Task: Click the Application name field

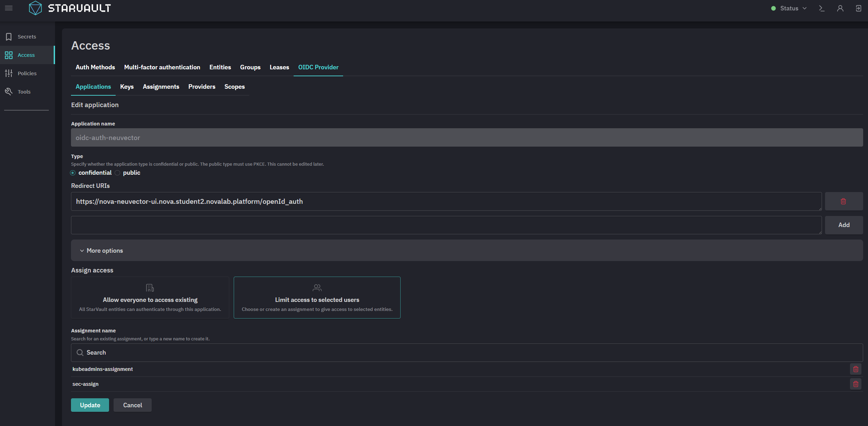Action: click(467, 138)
